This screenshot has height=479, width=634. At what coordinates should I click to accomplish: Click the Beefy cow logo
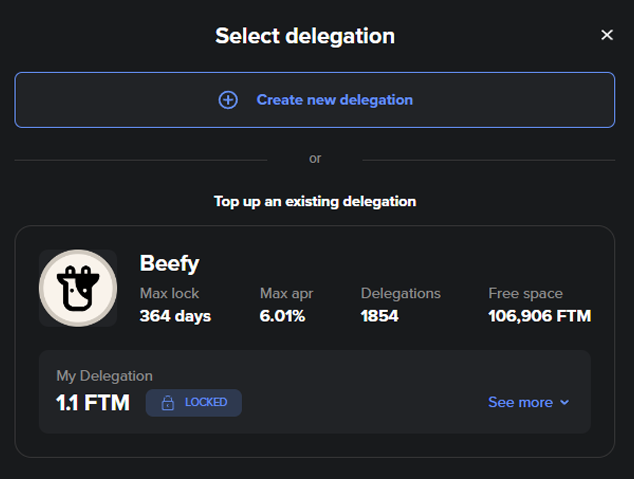click(x=78, y=288)
